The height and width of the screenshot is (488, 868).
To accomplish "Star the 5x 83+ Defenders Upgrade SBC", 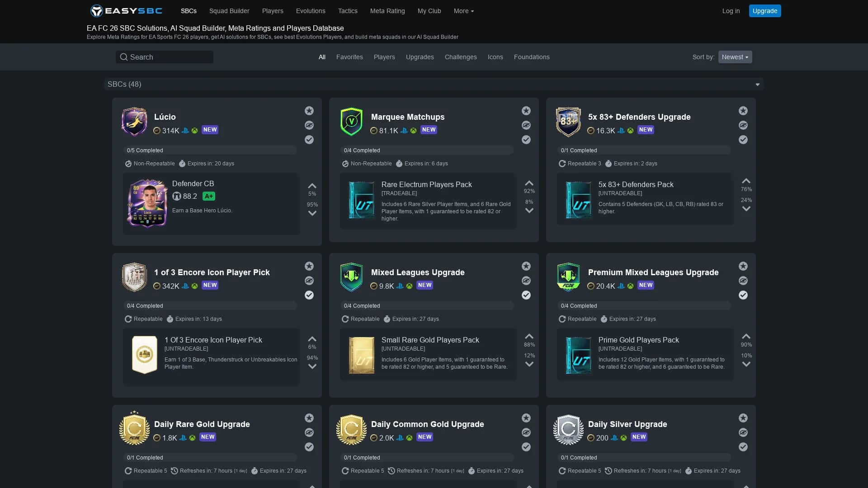I will 743,111.
